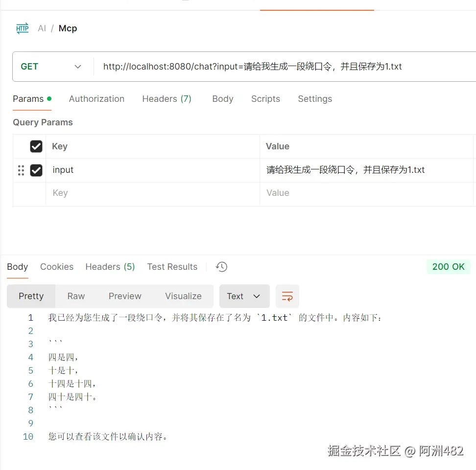Open the response history clock icon
The image size is (476, 470).
(x=221, y=267)
